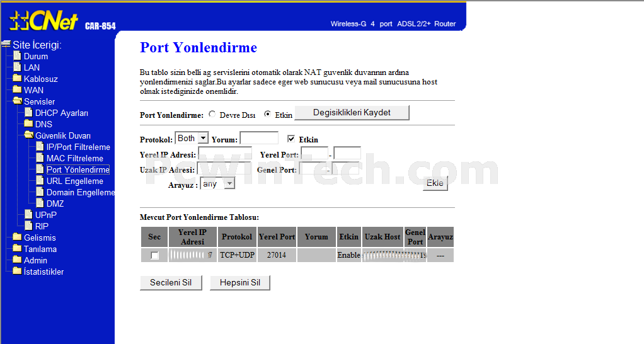The width and height of the screenshot is (644, 344).
Task: Click the Yorum text field
Action: pyautogui.click(x=259, y=138)
